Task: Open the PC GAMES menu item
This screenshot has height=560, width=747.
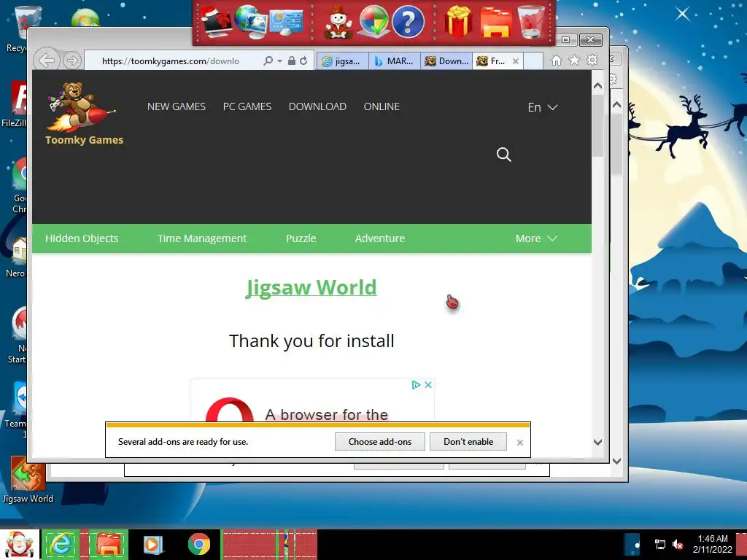Action: click(x=247, y=106)
